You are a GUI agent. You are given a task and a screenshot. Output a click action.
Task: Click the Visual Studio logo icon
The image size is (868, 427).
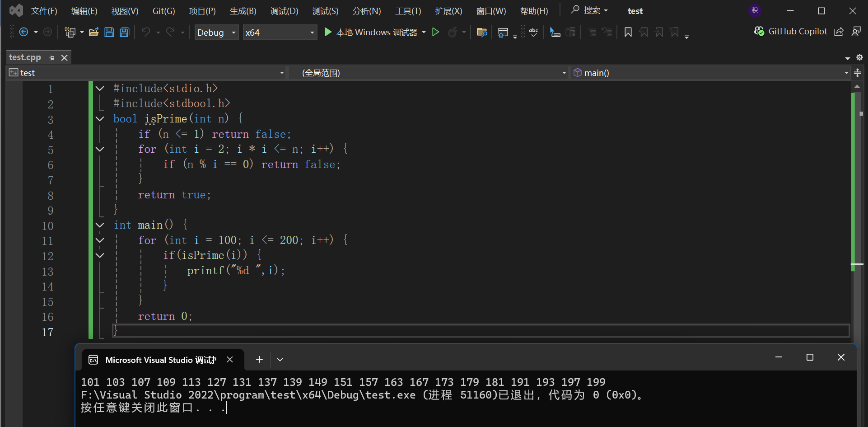(16, 10)
